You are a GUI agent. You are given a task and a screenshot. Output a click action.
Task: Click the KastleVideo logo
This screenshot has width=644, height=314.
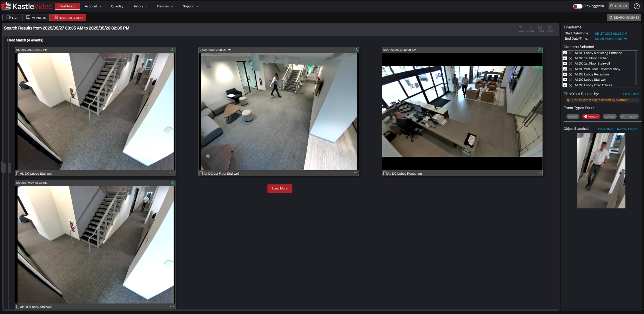27,6
